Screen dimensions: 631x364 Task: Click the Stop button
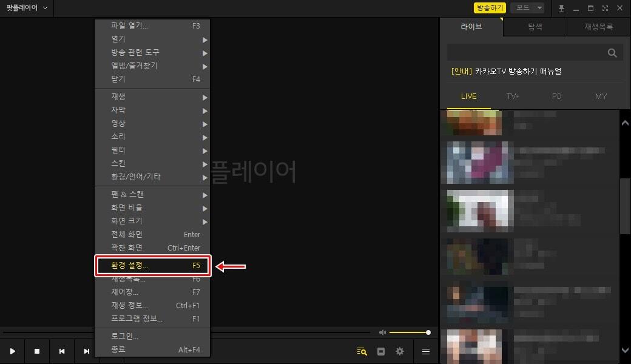[37, 351]
